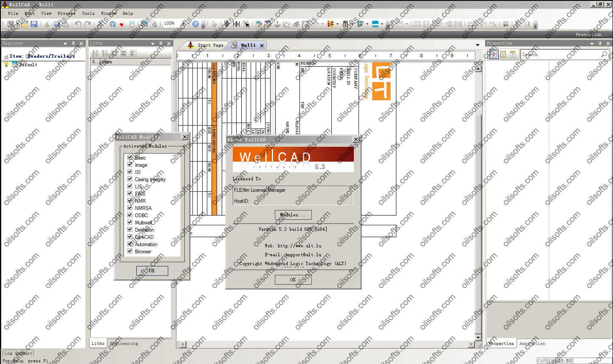Toggle the CoreCAD module checkbox
The height and width of the screenshot is (364, 613).
[130, 237]
